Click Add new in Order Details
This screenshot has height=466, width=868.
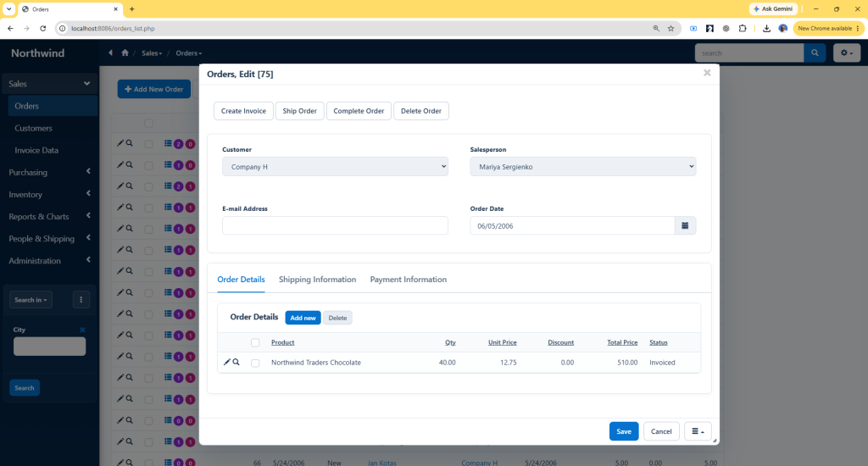(x=303, y=318)
